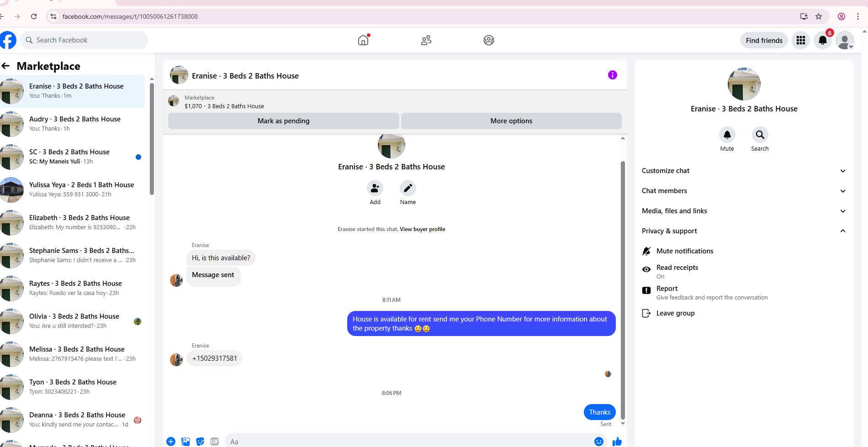Image resolution: width=868 pixels, height=447 pixels.
Task: Expand Media, files and links section
Action: 744,211
